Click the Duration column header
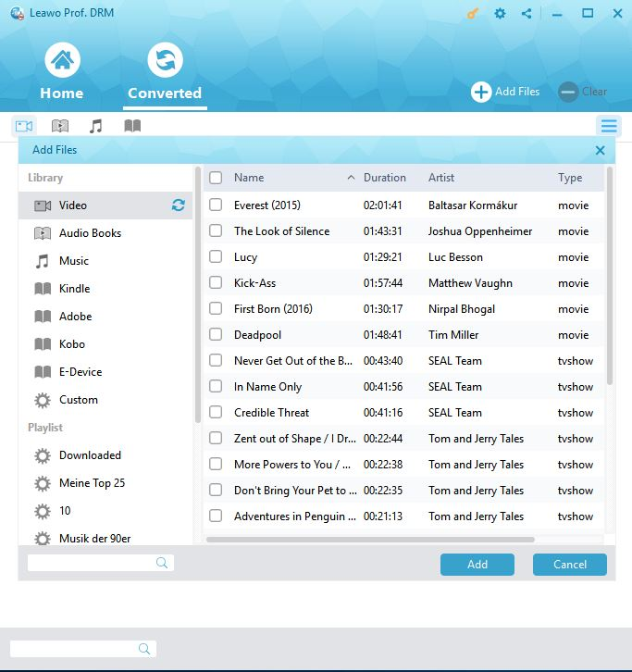The image size is (632, 672). pyautogui.click(x=385, y=178)
